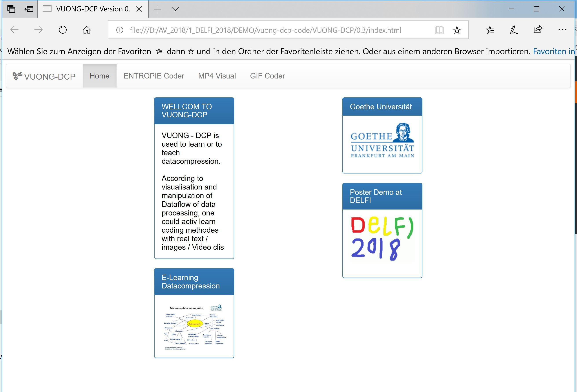Open a new browser tab
The height and width of the screenshot is (392, 577).
pos(158,9)
